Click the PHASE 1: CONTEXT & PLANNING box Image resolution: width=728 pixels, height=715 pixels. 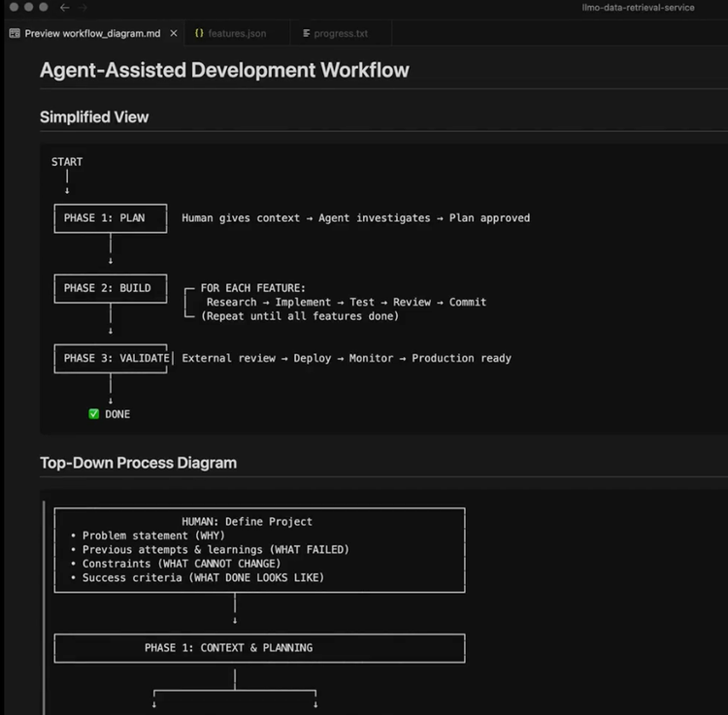pos(259,648)
